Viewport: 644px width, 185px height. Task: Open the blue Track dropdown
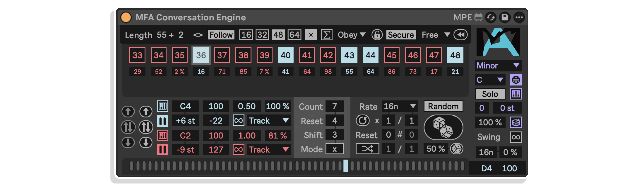click(x=269, y=121)
